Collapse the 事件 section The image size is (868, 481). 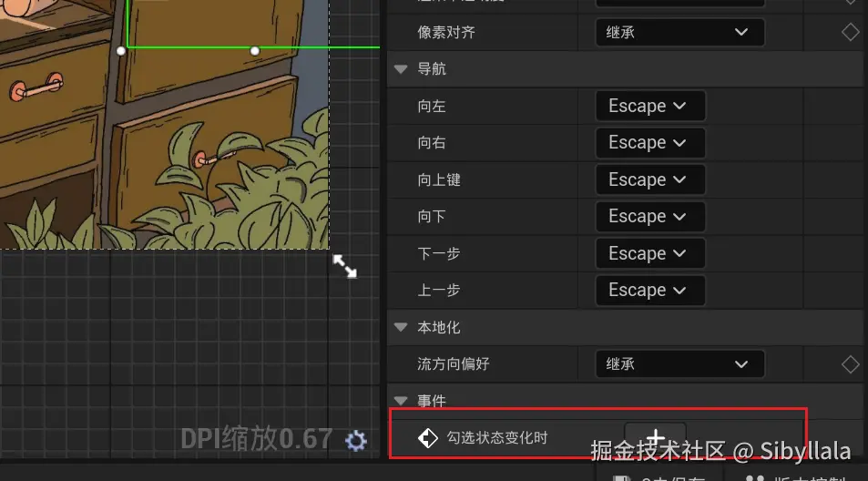point(401,400)
